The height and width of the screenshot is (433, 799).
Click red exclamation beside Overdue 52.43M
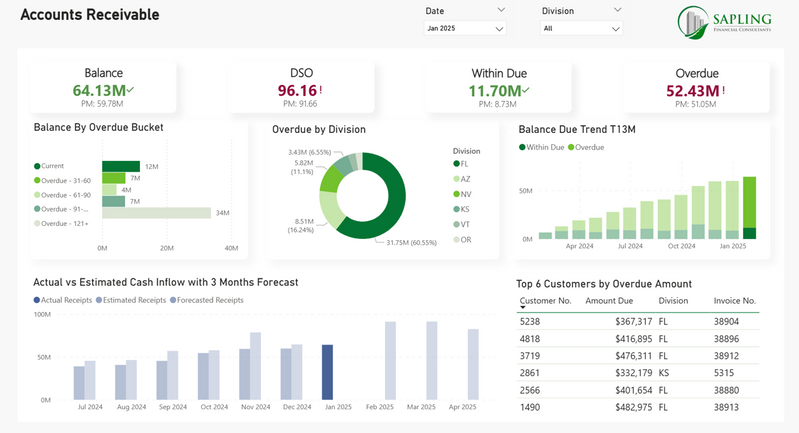tap(723, 90)
